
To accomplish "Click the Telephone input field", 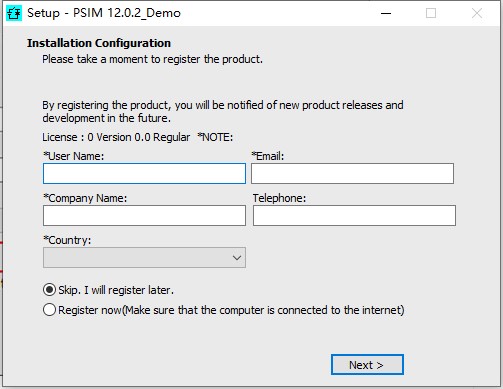I will pos(354,215).
